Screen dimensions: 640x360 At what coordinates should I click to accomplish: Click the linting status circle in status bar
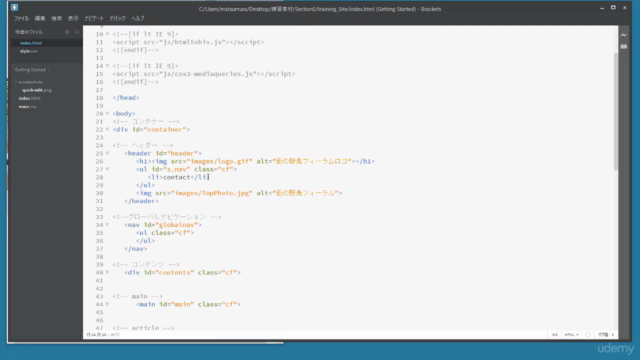(x=588, y=335)
